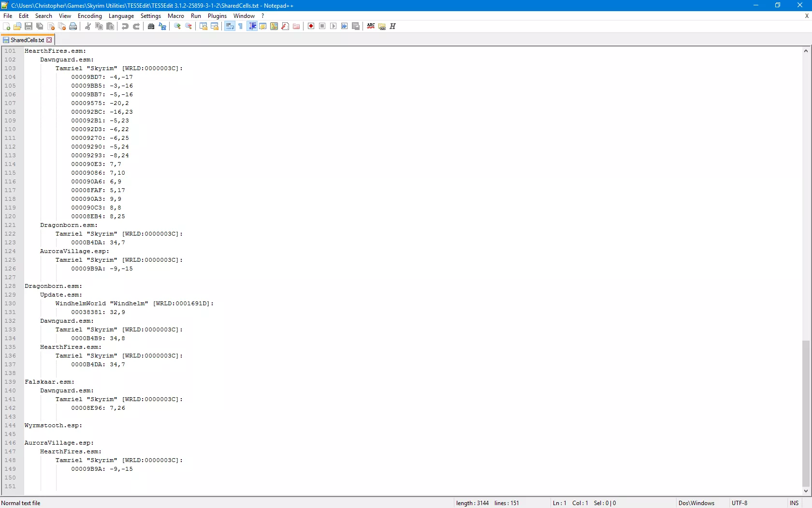Click the plugin icon beside the spell checker
The width and height of the screenshot is (812, 508).
tap(382, 26)
